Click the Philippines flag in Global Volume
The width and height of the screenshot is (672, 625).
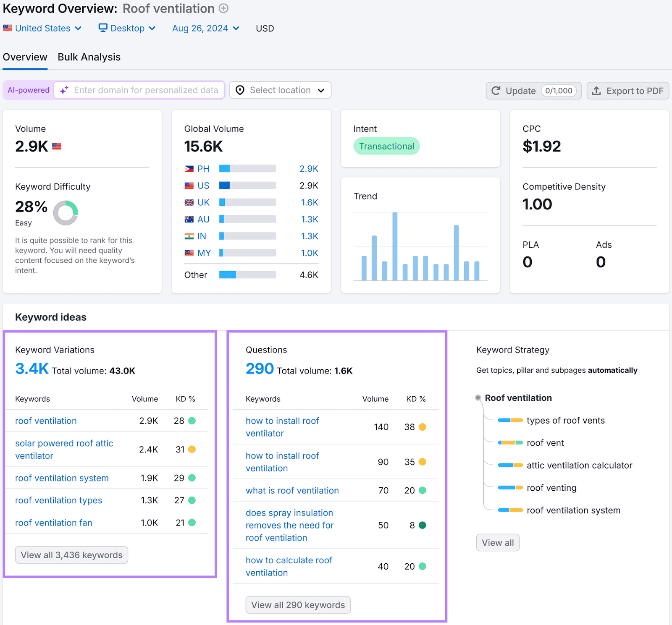(x=189, y=169)
